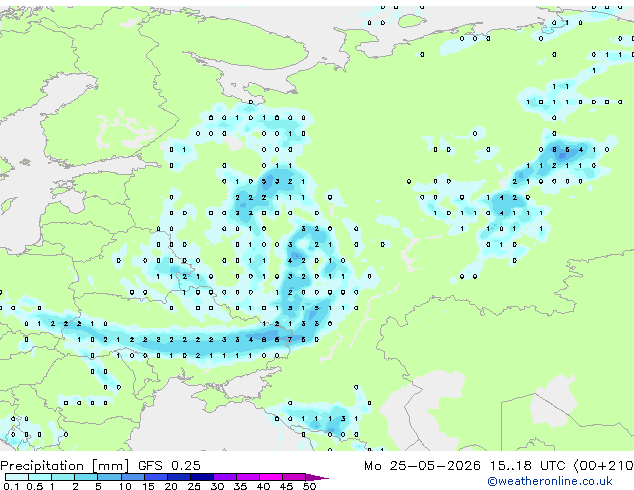Click the 25–30 mm legend swatch

[201, 477]
